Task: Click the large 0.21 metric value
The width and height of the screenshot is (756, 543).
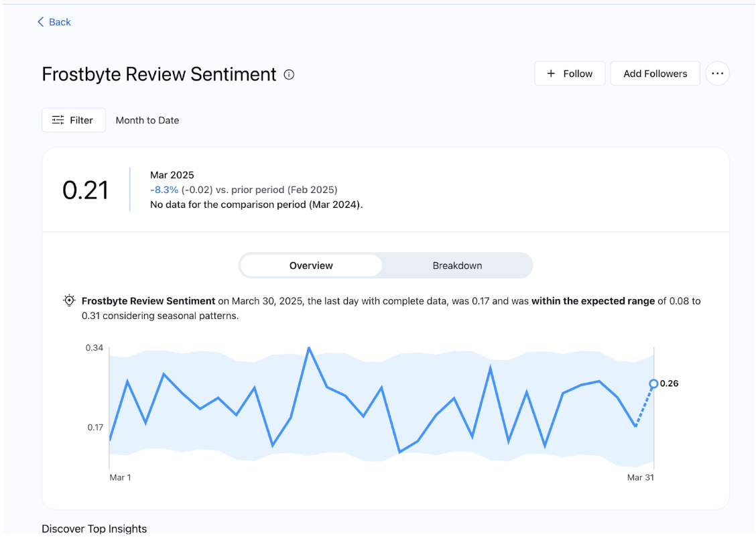Action: [x=85, y=190]
